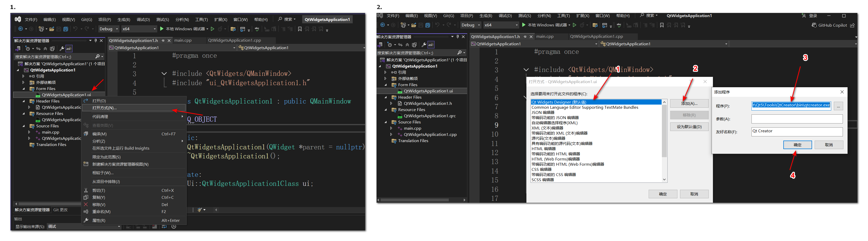Image resolution: width=868 pixels, height=241 pixels.
Task: Click bookmark icon in image 2 toolbar
Action: (x=662, y=25)
